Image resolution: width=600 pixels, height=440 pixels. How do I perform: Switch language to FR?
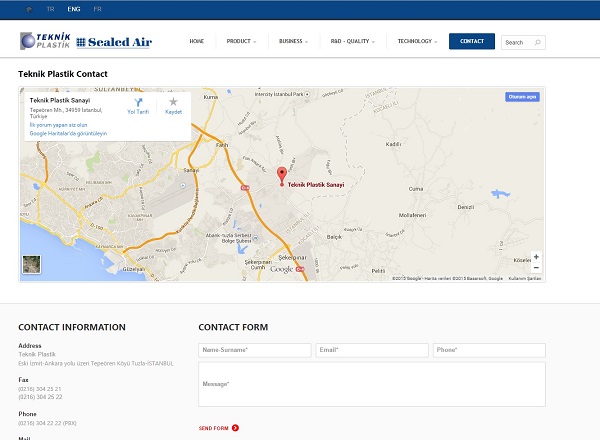point(98,9)
